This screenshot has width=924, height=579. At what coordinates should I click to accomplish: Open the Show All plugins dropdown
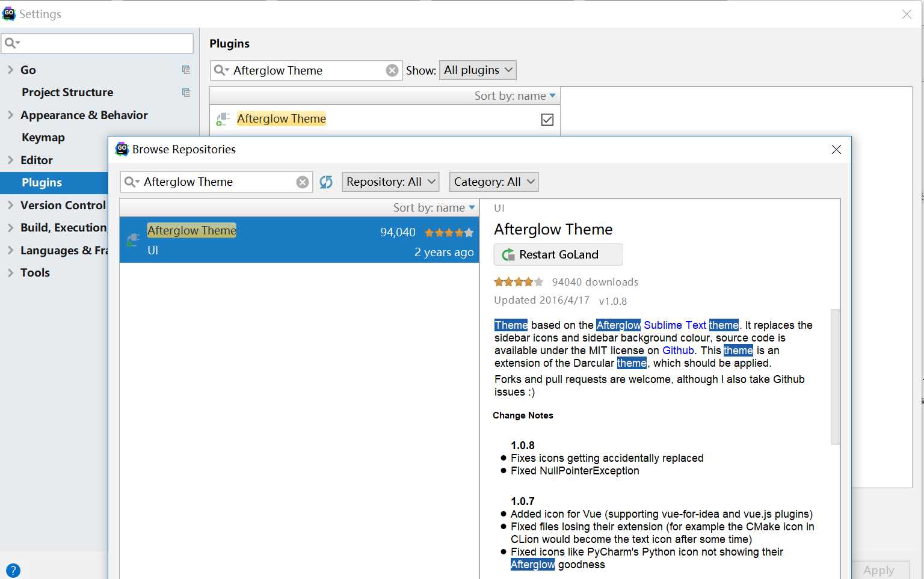478,70
